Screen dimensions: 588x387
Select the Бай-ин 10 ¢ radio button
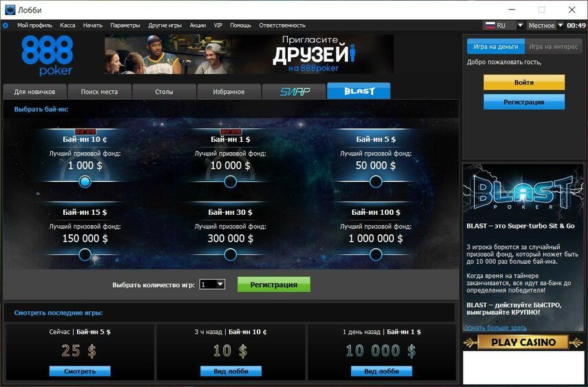point(85,182)
